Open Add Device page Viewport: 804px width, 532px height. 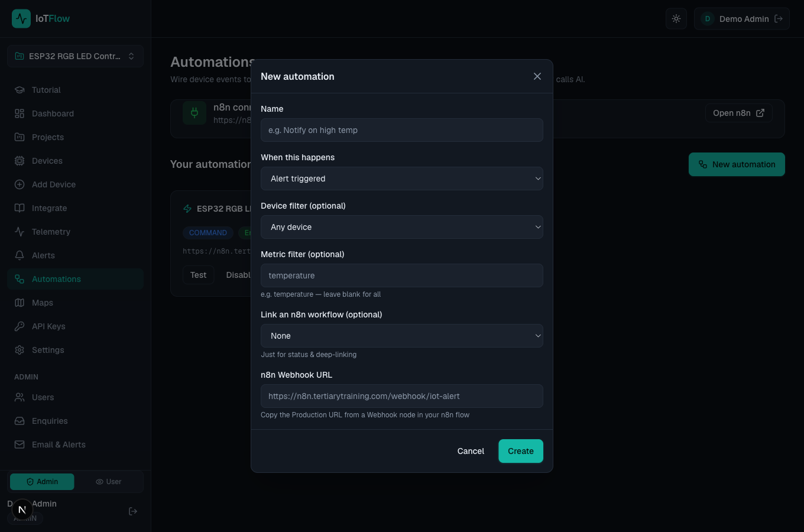click(76, 184)
